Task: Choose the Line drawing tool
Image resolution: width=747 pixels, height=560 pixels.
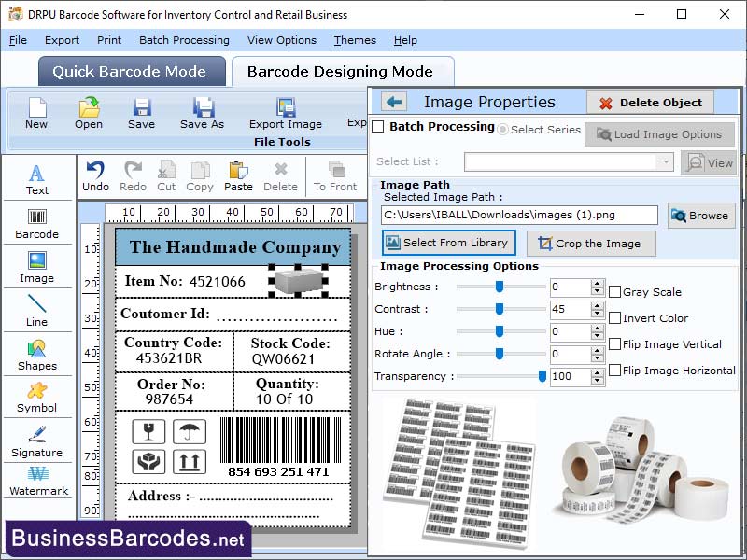Action: [37, 313]
